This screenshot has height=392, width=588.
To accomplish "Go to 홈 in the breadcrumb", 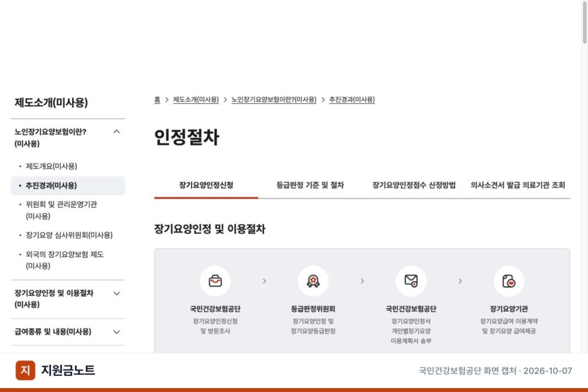I will coord(157,100).
